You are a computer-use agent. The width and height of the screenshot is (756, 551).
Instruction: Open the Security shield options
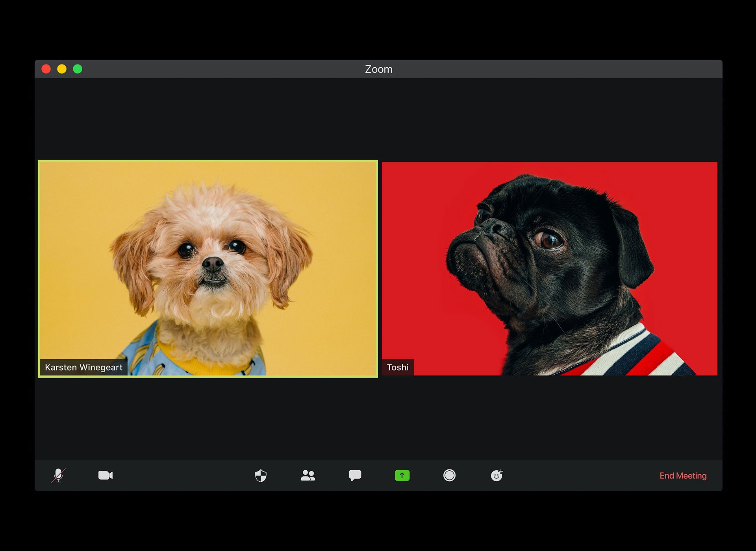[x=261, y=475]
